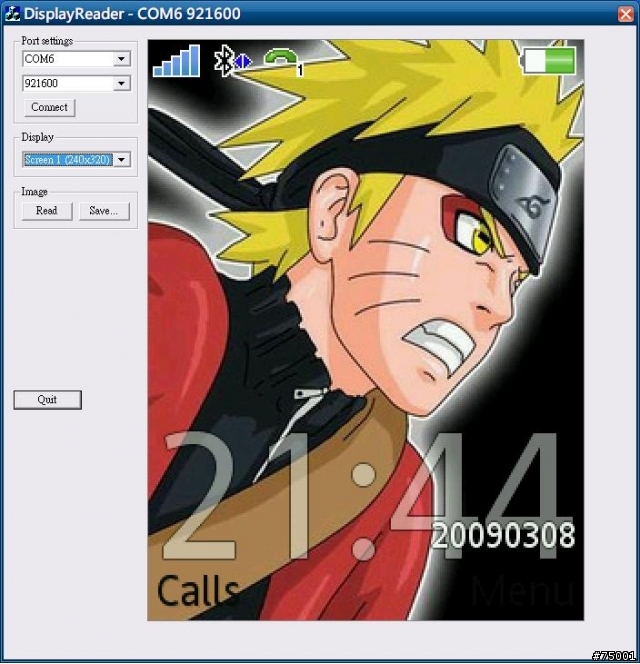
Task: Click the Port settings group label
Action: pos(47,41)
